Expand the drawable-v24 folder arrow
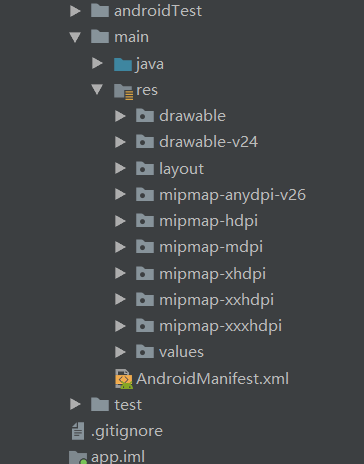This screenshot has width=364, height=464. 120,142
